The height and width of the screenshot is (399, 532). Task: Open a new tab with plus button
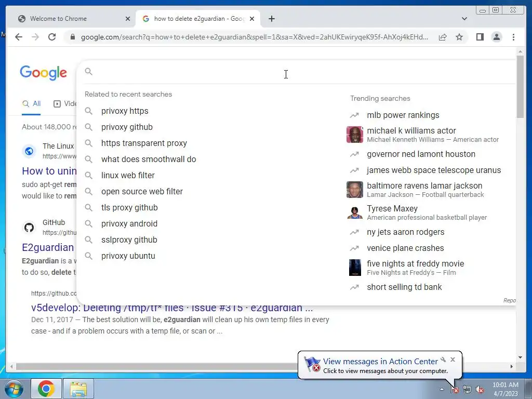(x=271, y=19)
